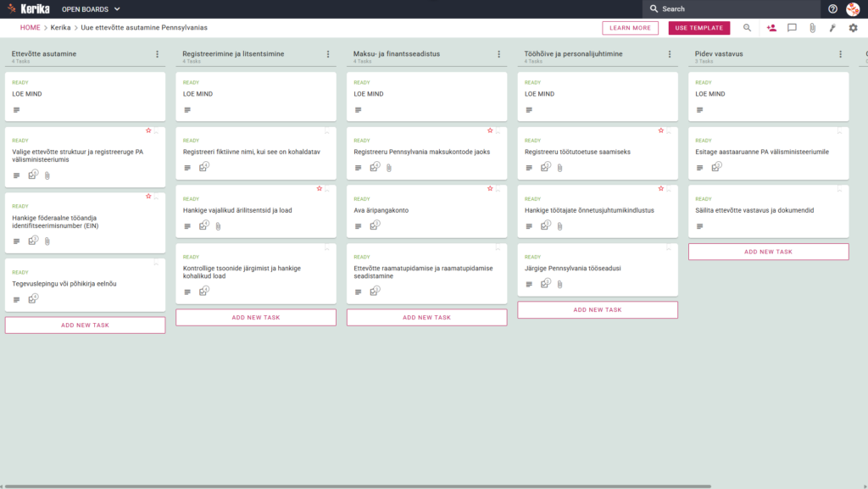The height and width of the screenshot is (489, 868).
Task: Click details icon on Säilita ettevõtte vastavus card
Action: tap(699, 226)
